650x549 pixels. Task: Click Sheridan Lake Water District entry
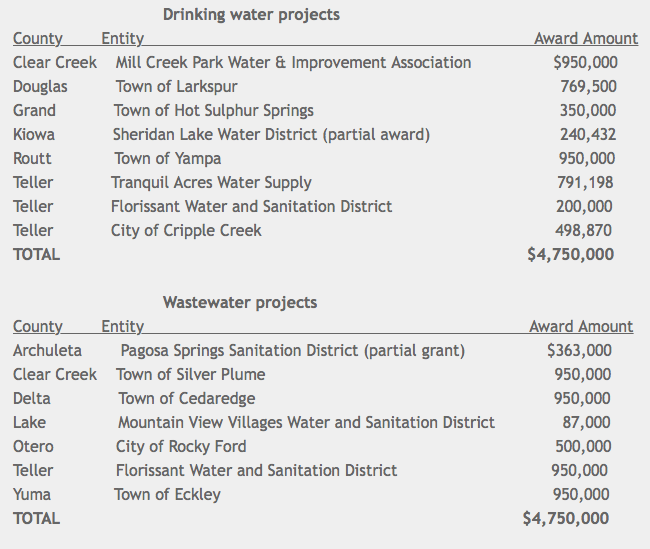pyautogui.click(x=271, y=135)
